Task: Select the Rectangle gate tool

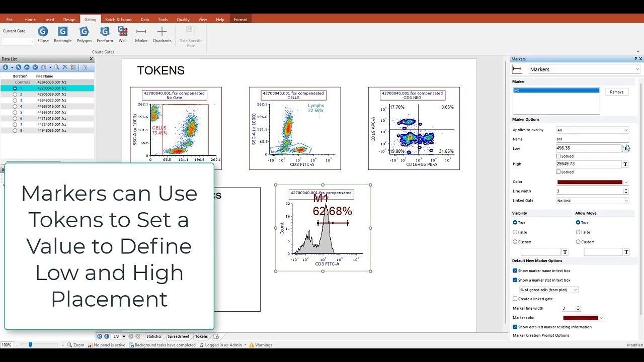Action: [x=62, y=35]
